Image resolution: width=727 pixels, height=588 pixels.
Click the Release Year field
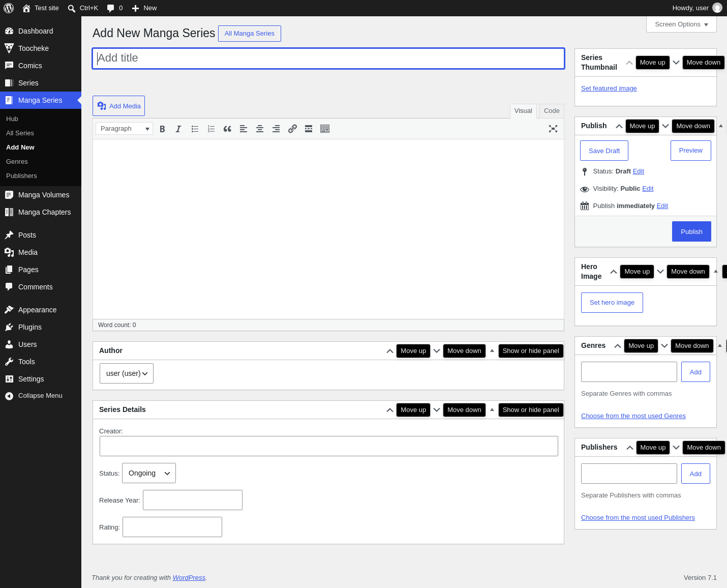click(193, 500)
